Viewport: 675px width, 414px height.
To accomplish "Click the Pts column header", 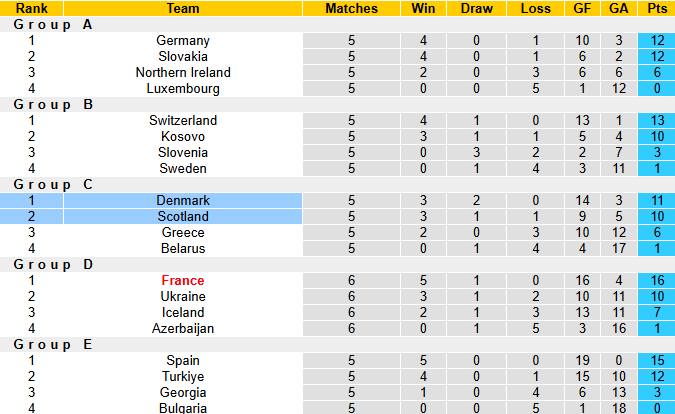I will click(x=657, y=8).
